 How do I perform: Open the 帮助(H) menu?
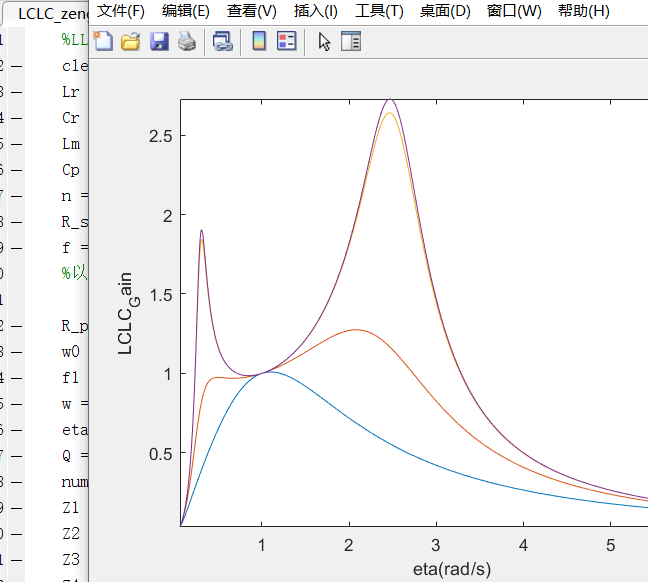[x=584, y=11]
